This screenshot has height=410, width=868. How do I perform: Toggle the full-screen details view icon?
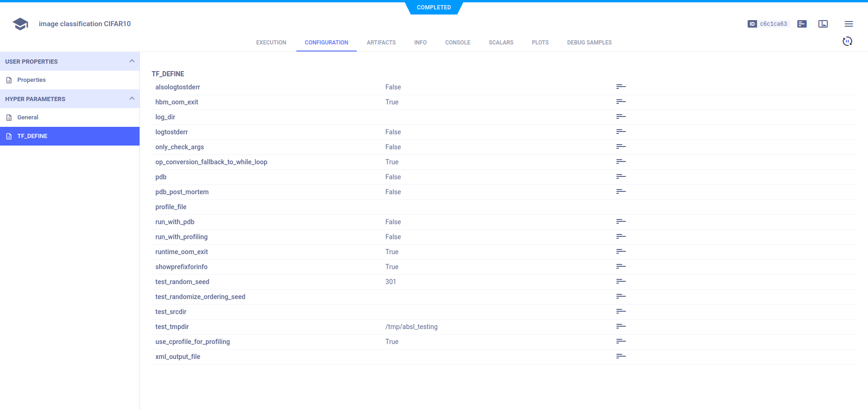click(x=823, y=24)
